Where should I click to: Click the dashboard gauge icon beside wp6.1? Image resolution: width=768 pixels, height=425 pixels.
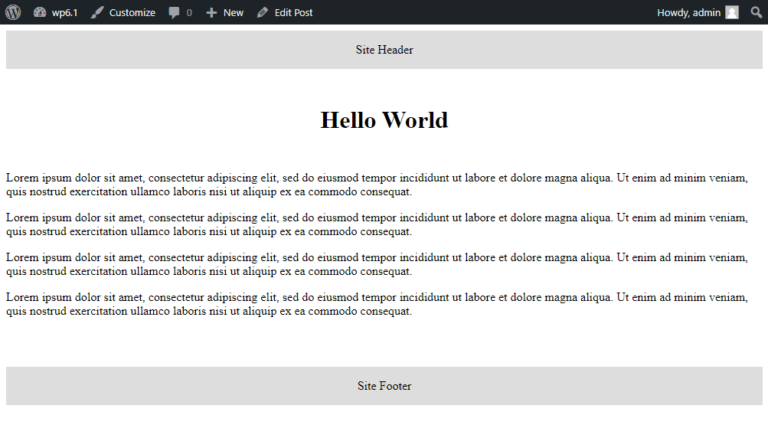click(x=39, y=12)
